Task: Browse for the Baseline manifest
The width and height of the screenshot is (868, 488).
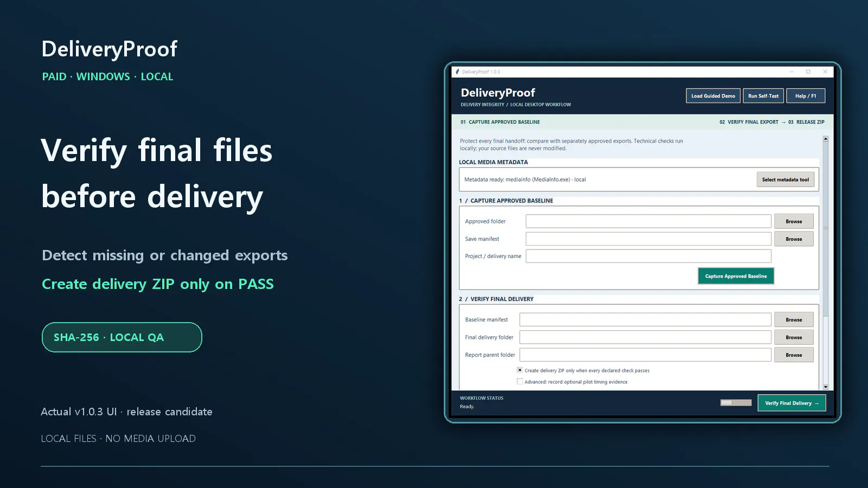Action: pyautogui.click(x=794, y=320)
